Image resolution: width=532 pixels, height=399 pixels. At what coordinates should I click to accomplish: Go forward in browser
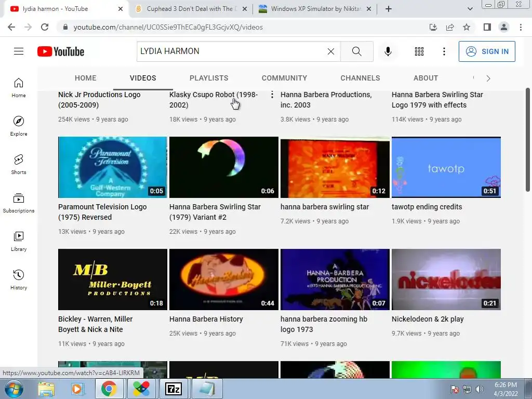click(x=28, y=27)
